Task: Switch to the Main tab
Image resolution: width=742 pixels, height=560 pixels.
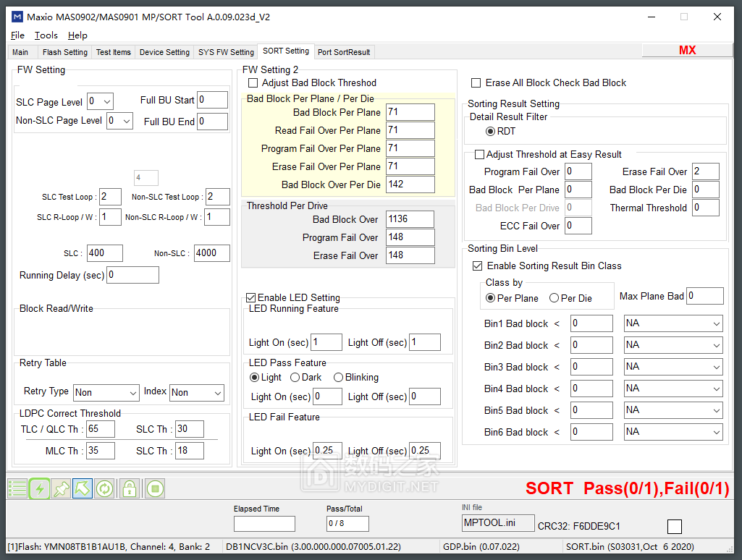Action: pos(20,52)
